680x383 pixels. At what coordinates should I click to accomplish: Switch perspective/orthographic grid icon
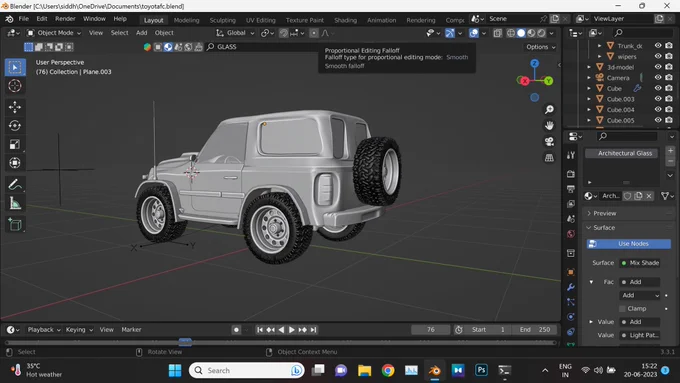[549, 158]
